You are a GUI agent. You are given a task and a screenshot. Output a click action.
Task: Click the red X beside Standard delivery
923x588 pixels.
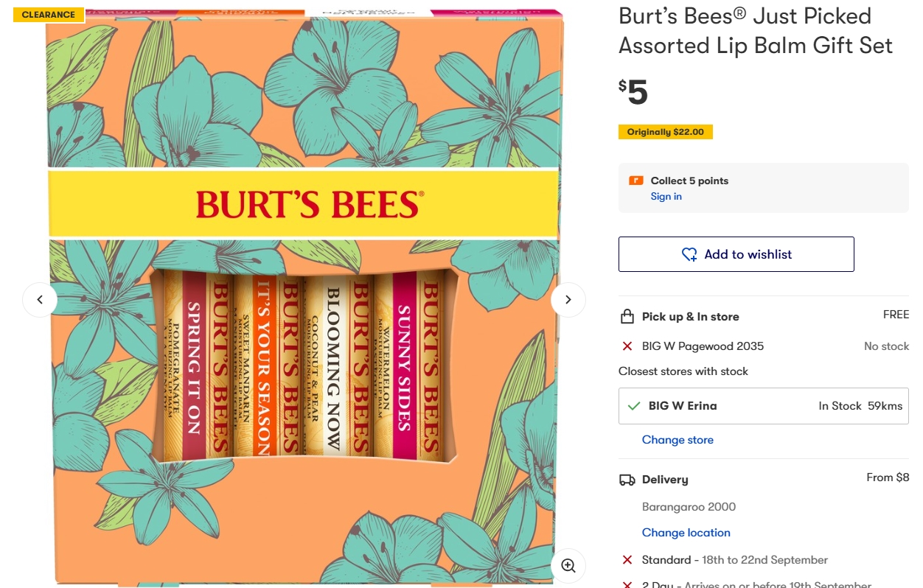tap(627, 560)
